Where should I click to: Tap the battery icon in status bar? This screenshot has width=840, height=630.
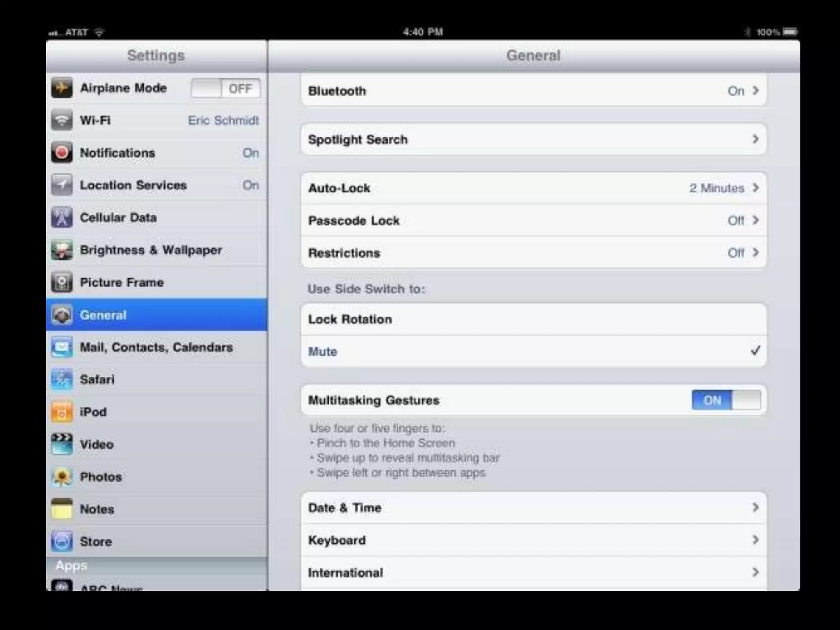pyautogui.click(x=790, y=32)
